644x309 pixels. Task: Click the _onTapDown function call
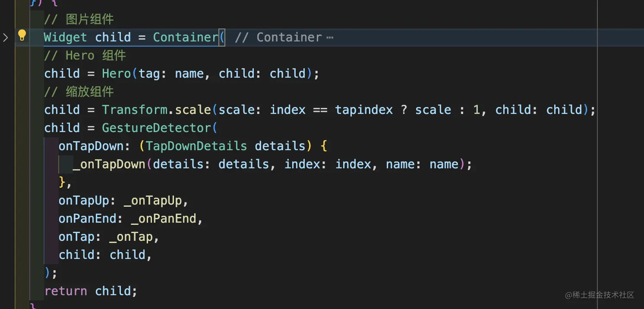109,164
